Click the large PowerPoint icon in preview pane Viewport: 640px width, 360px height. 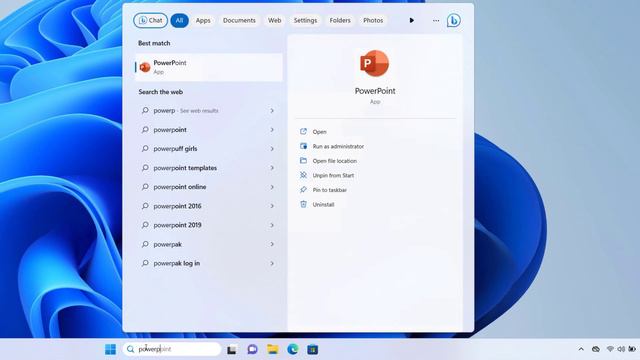click(x=374, y=63)
